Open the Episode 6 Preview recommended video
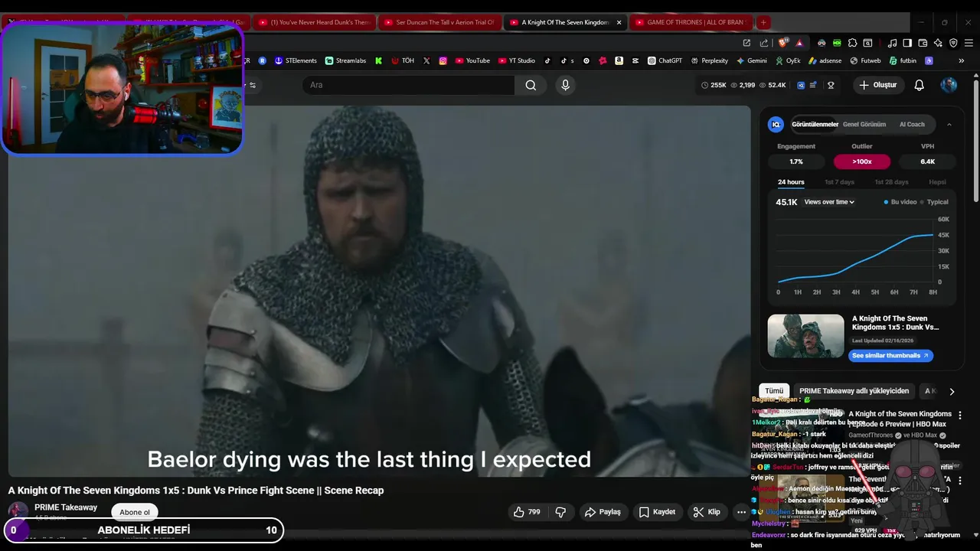This screenshot has width=980, height=551. point(900,419)
